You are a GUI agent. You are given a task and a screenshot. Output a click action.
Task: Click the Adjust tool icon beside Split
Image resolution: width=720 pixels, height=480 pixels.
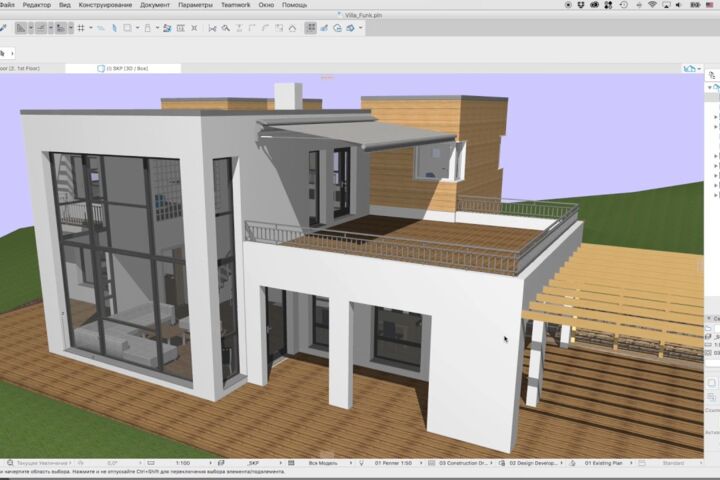coord(225,28)
